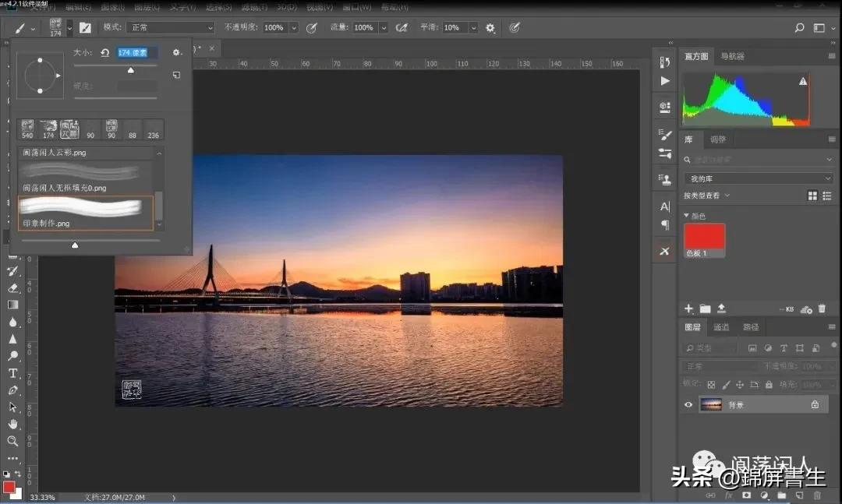The width and height of the screenshot is (842, 504).
Task: Select the Eraser tool
Action: point(12,287)
